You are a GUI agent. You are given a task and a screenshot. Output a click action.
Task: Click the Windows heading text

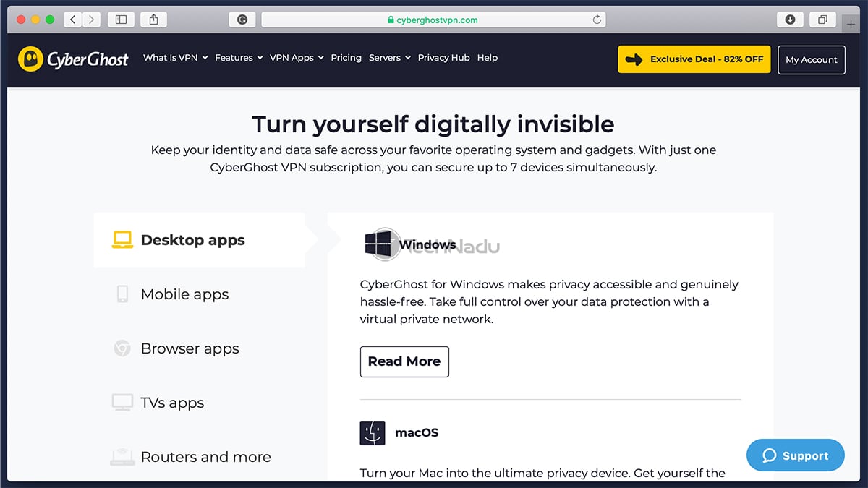427,244
